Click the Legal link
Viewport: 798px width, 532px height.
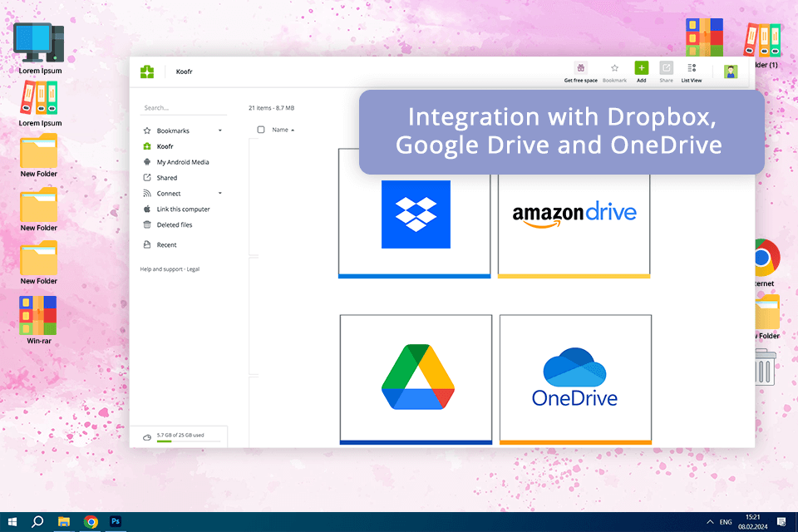[x=193, y=269]
